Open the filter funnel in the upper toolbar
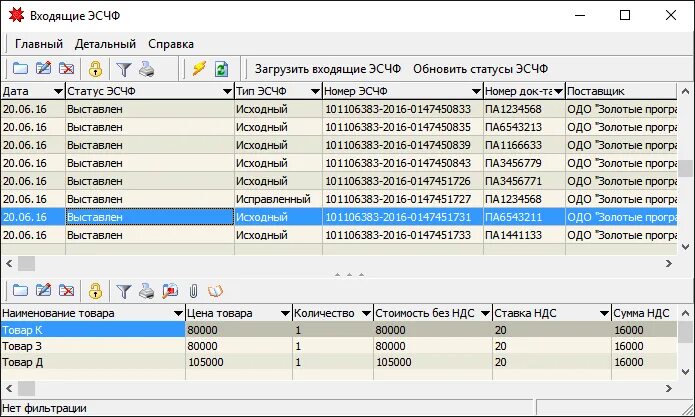The image size is (695, 417). coord(124,69)
